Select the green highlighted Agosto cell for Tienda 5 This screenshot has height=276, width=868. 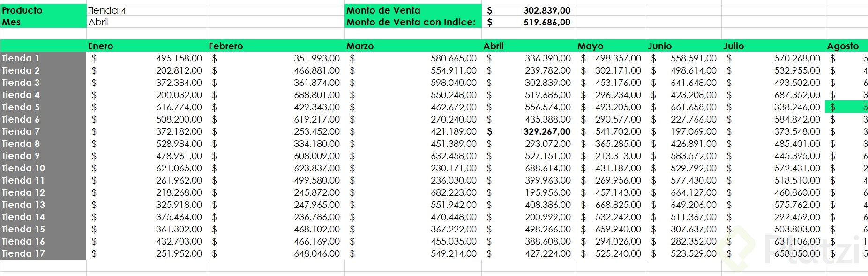(846, 107)
